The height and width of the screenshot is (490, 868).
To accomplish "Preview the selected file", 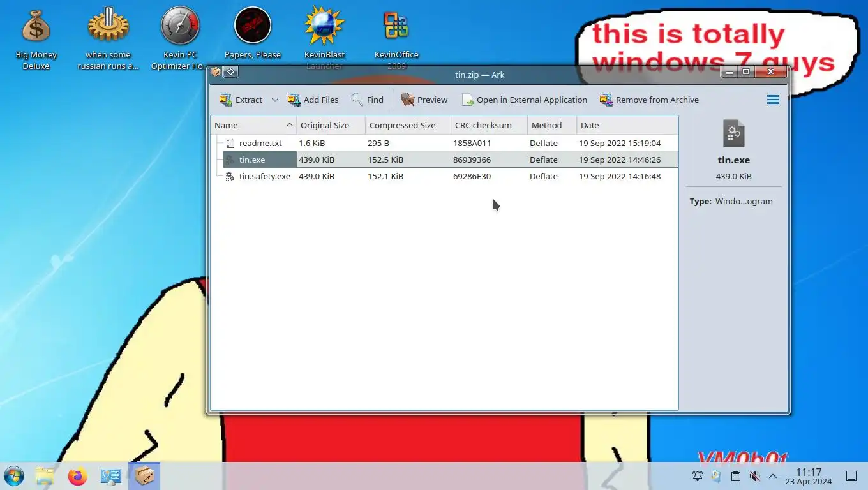I will 424,100.
